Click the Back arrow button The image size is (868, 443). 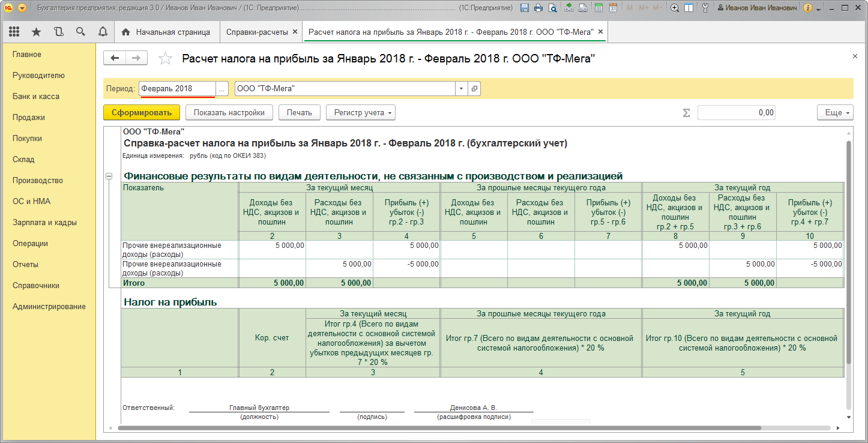coord(115,58)
